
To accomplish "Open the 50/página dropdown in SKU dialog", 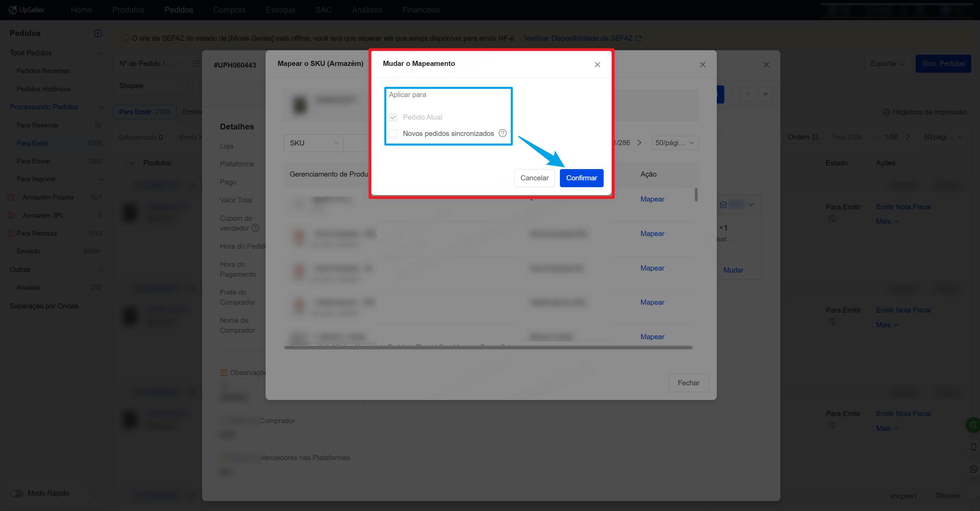I will click(x=674, y=143).
